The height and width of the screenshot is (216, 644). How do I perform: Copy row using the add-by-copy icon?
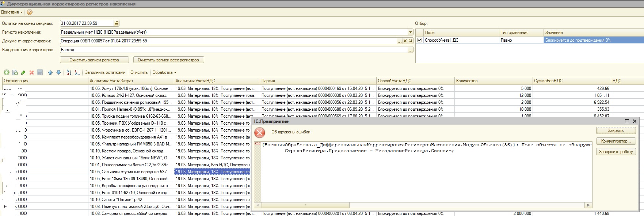[15, 72]
